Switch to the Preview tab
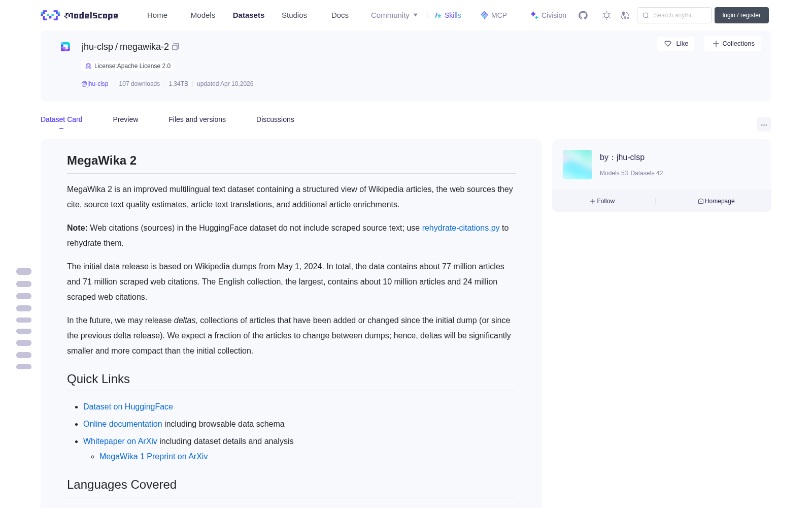812x508 pixels. click(125, 119)
